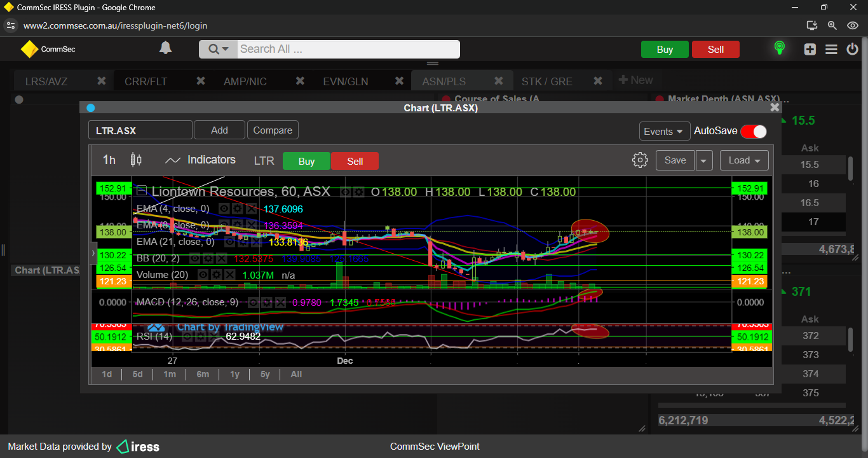868x458 pixels.
Task: Expand the Events dropdown
Action: (x=665, y=131)
